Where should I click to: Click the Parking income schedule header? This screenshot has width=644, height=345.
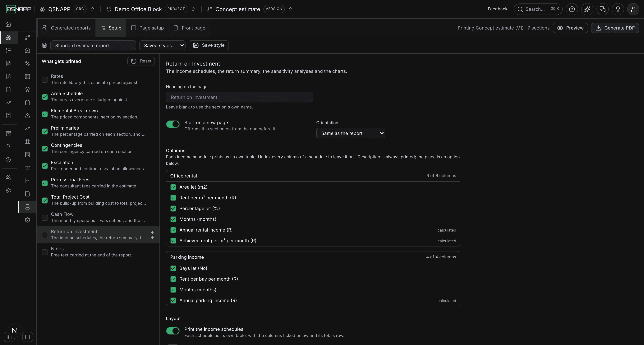(x=313, y=257)
